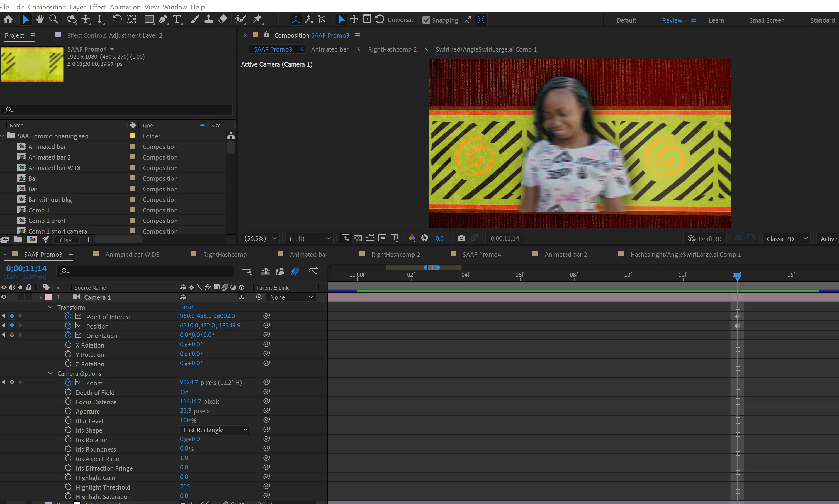Click the delete trash icon in Project panel
This screenshot has width=839, height=504.
pos(86,239)
